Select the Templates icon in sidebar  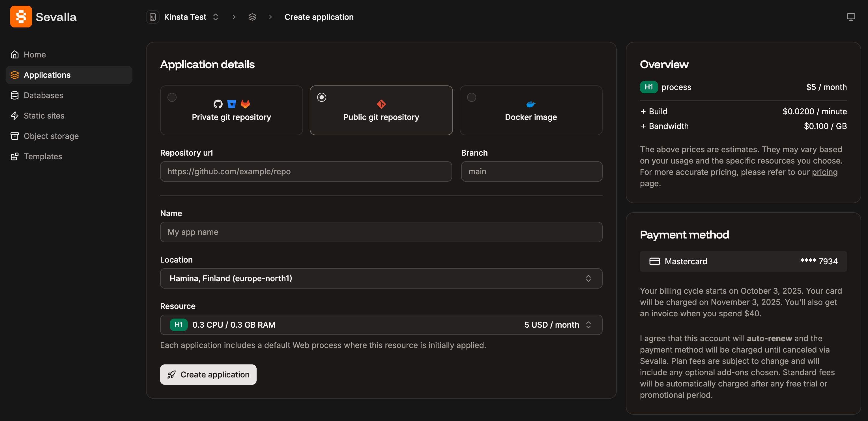(15, 156)
